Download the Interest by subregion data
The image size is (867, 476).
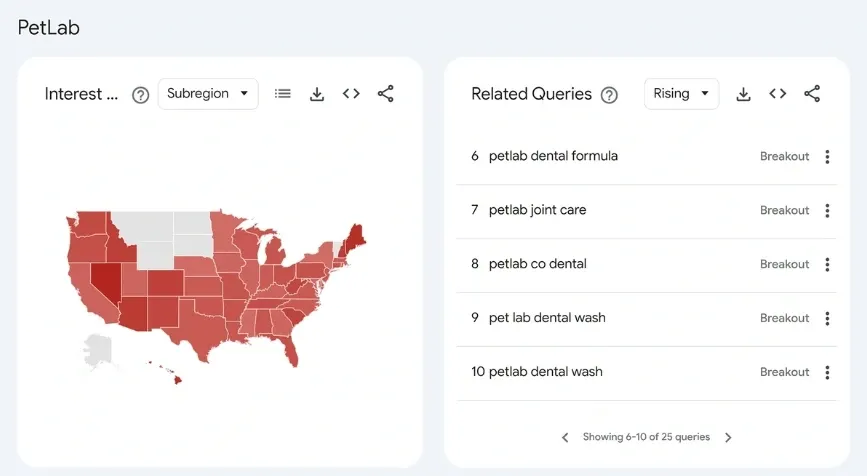pos(317,94)
